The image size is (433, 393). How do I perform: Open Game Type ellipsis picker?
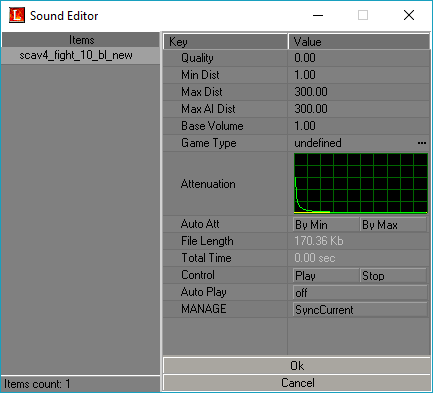(422, 143)
